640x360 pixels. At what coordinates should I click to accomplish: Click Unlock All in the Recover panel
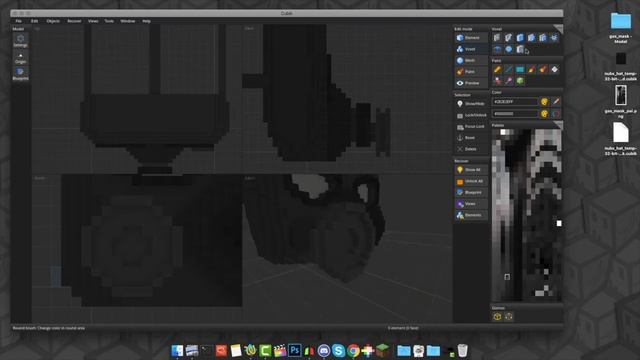pyautogui.click(x=471, y=181)
